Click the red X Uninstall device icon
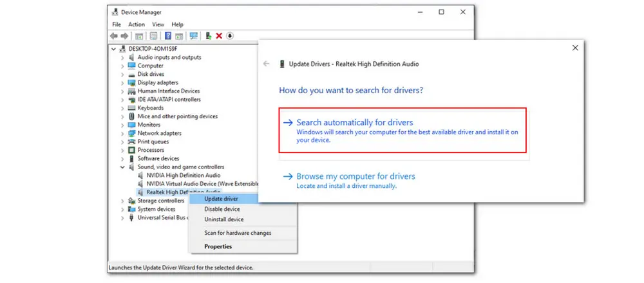 point(220,36)
